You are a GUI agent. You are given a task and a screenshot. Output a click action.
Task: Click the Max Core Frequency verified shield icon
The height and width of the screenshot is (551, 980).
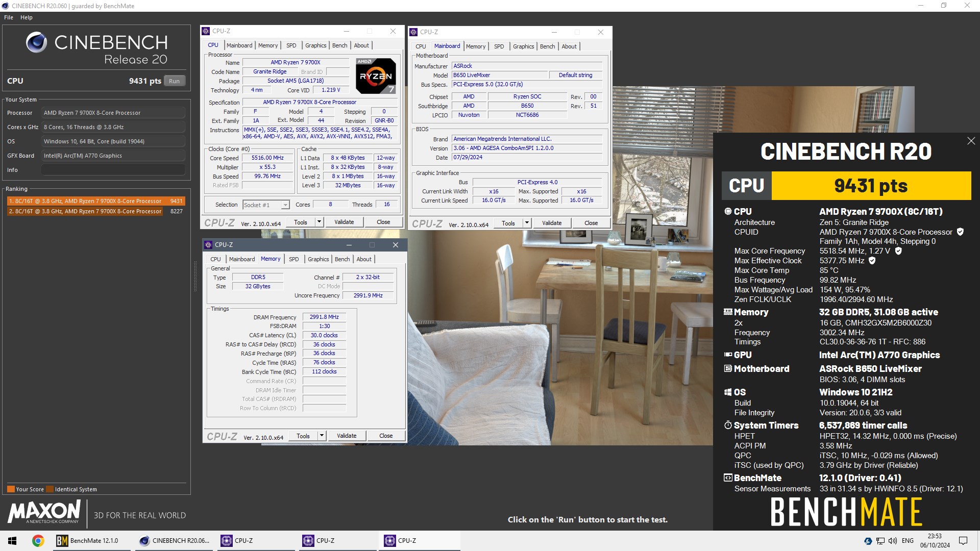coord(898,251)
